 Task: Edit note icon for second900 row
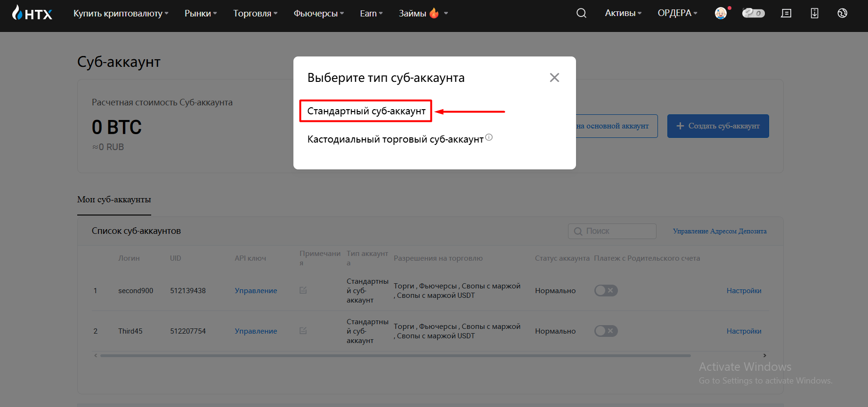(303, 290)
